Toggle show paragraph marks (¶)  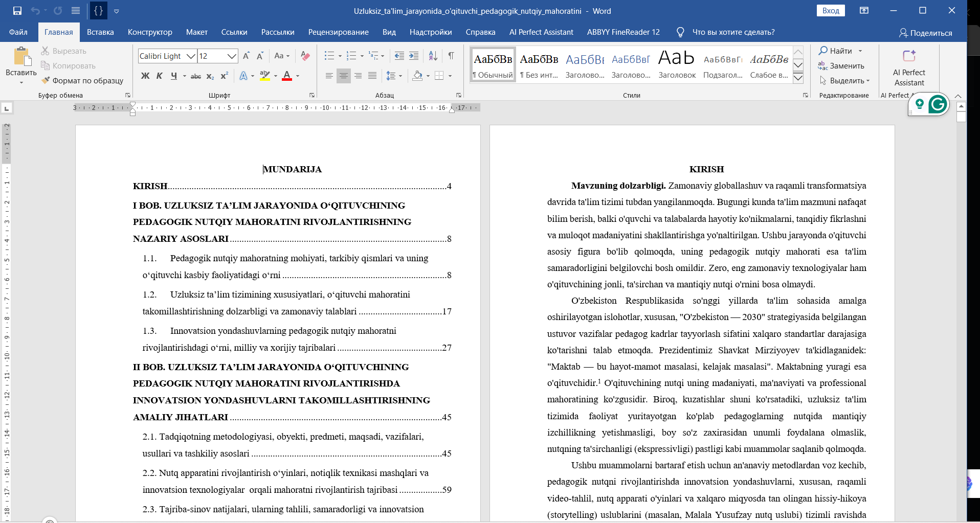(x=451, y=56)
